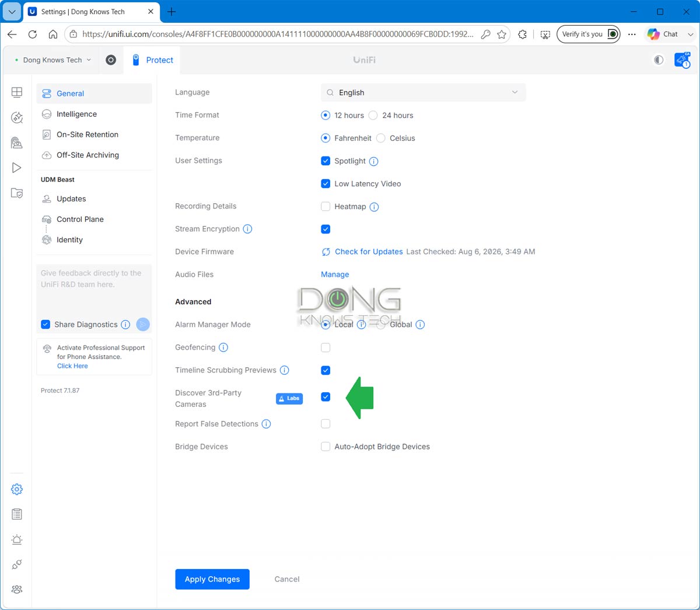
Task: Choose Fahrenheit temperature unit
Action: pos(325,138)
